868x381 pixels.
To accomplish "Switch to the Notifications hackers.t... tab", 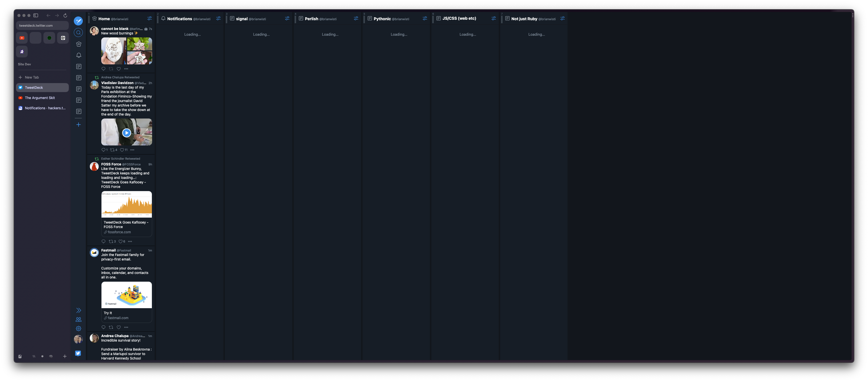I will tap(42, 108).
